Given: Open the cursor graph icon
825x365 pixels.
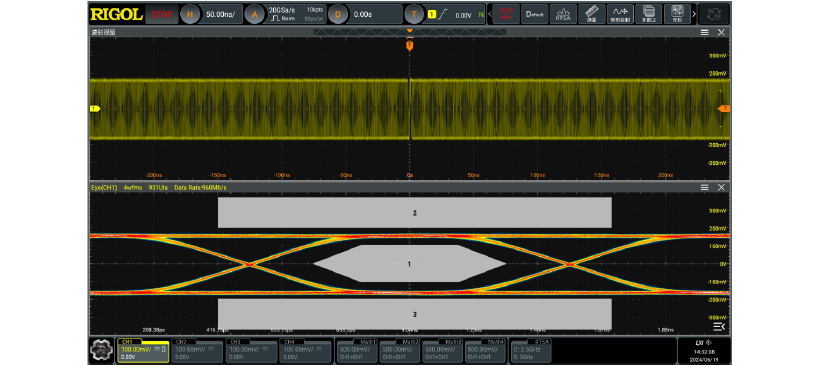Looking at the screenshot, I should coord(677,14).
